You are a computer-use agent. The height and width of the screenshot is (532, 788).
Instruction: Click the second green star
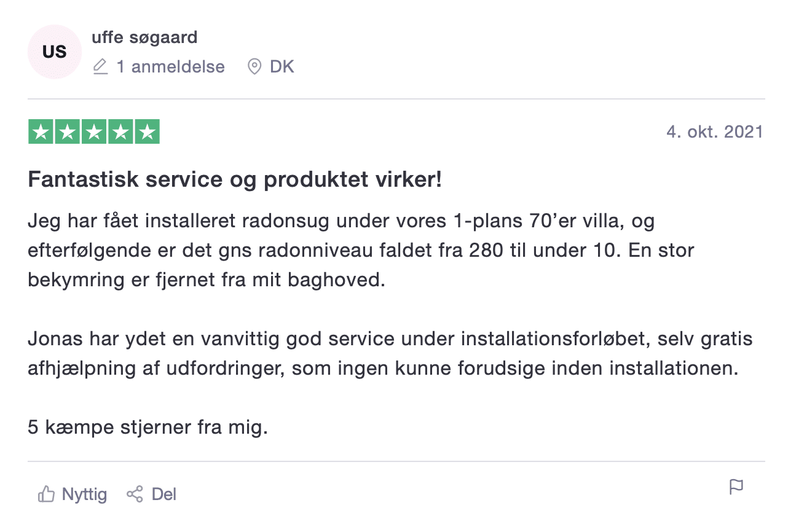(67, 132)
